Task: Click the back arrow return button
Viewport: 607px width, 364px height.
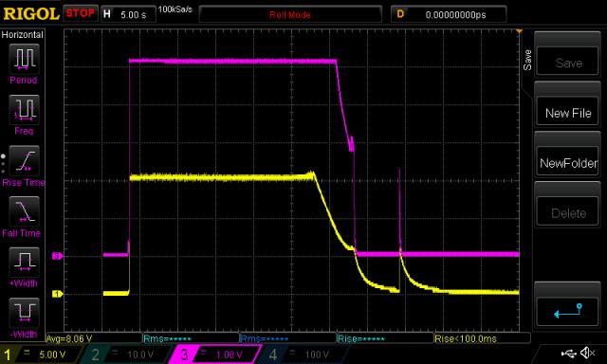Action: [x=568, y=311]
